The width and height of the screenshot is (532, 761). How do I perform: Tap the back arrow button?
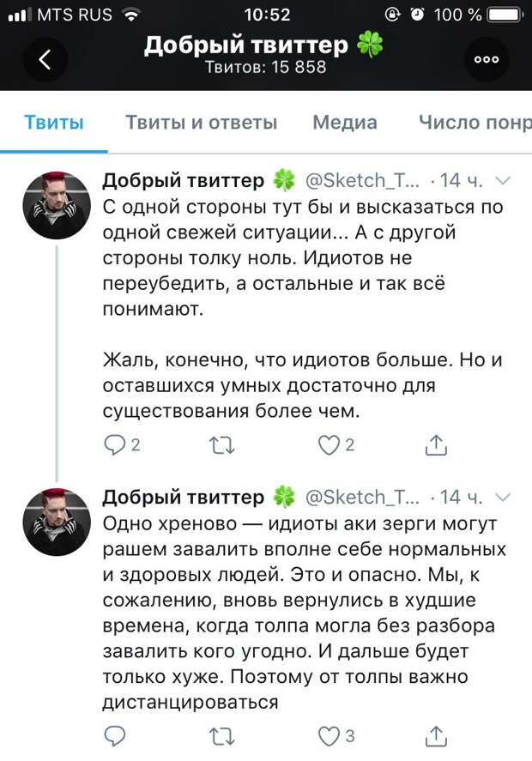tap(45, 59)
